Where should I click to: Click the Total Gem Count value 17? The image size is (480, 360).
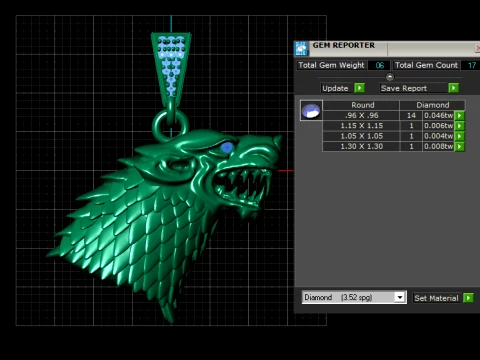pos(471,65)
